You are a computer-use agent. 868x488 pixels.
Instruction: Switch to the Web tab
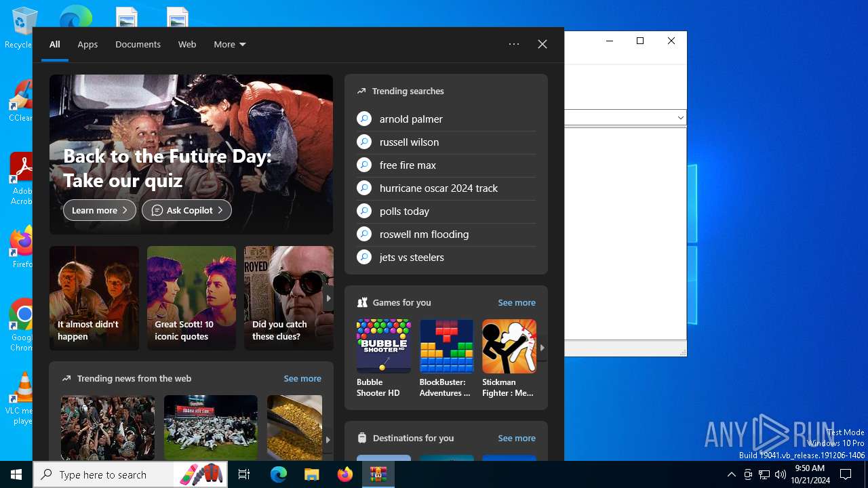coord(187,44)
